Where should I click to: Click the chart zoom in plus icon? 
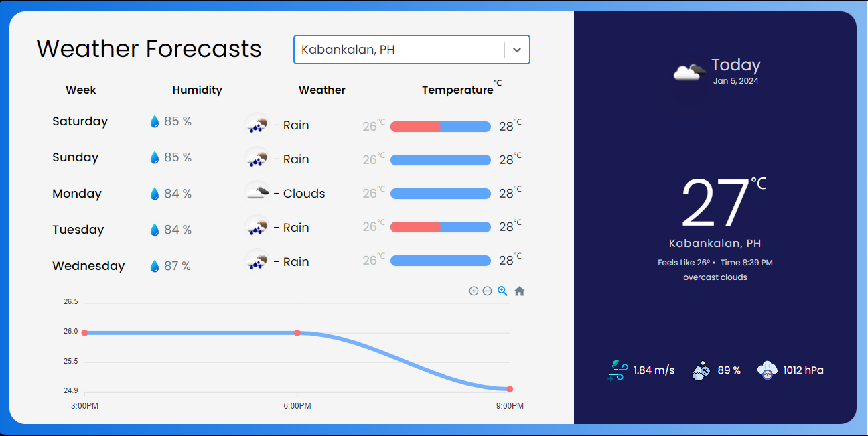point(474,291)
